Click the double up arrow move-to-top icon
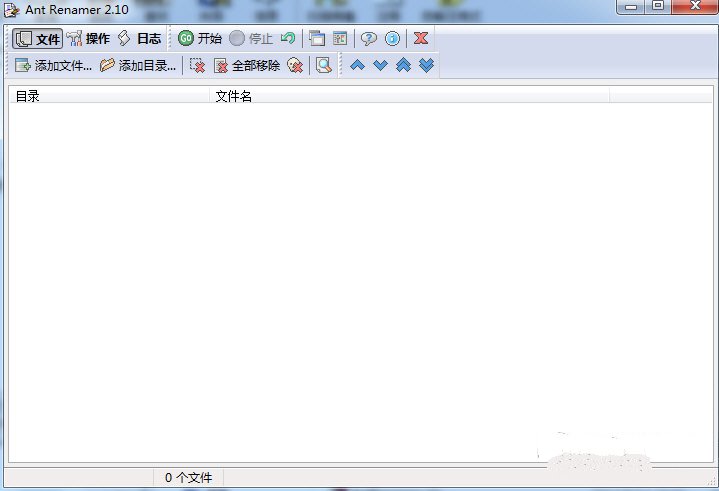This screenshot has height=491, width=719. 404,66
